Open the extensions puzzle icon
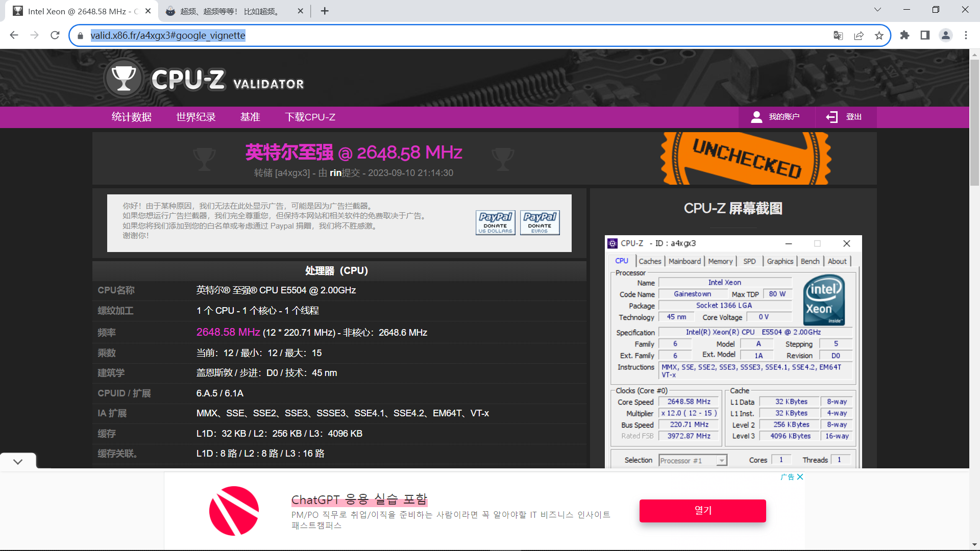 coord(904,35)
